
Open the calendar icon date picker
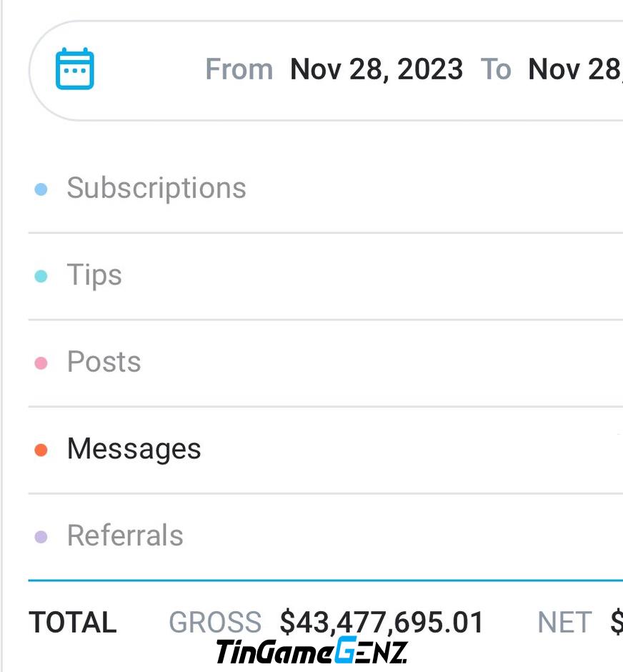75,69
